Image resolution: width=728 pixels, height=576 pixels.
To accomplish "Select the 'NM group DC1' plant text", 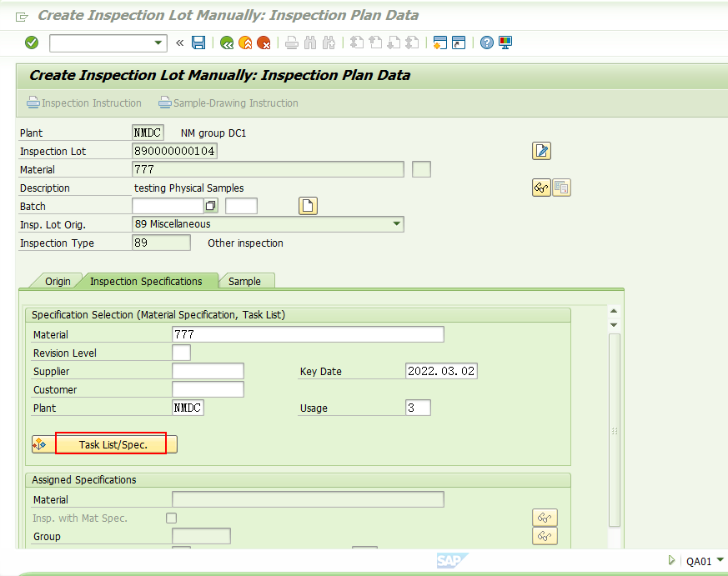I will point(213,133).
